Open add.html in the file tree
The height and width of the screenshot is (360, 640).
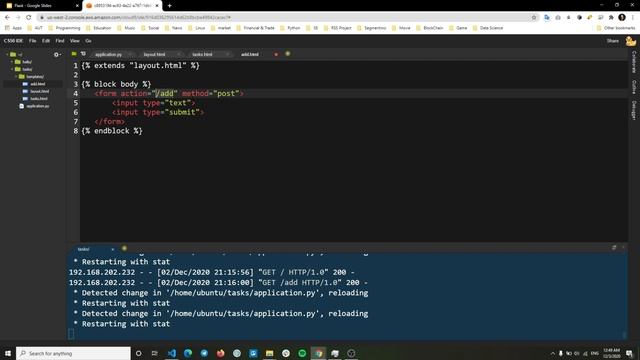[x=38, y=84]
